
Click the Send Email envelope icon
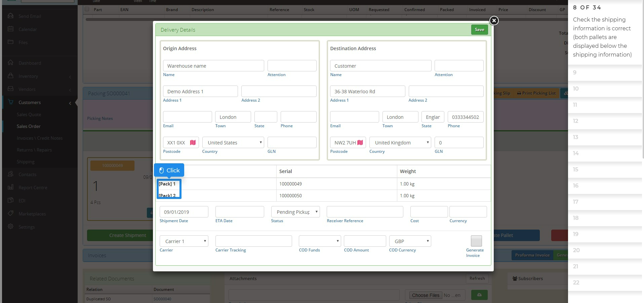11,16
